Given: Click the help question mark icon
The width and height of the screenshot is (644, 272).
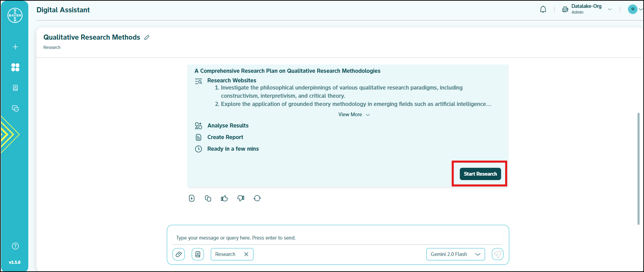Looking at the screenshot, I should click(15, 246).
